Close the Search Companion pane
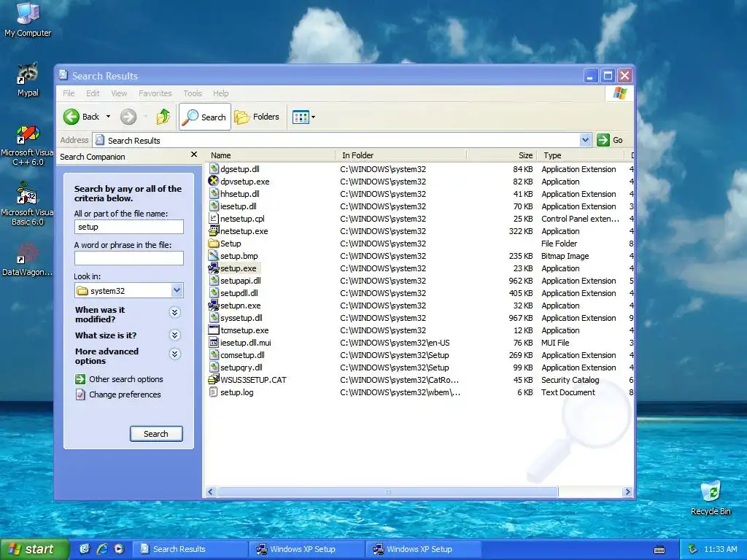 pyautogui.click(x=194, y=155)
